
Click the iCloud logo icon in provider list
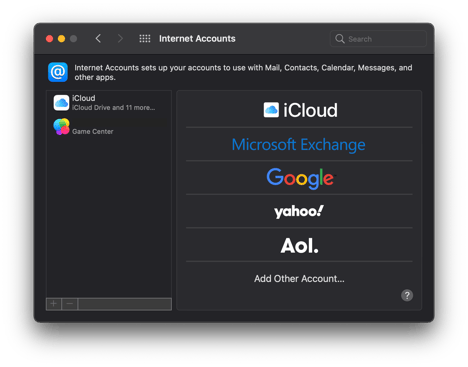[x=271, y=110]
